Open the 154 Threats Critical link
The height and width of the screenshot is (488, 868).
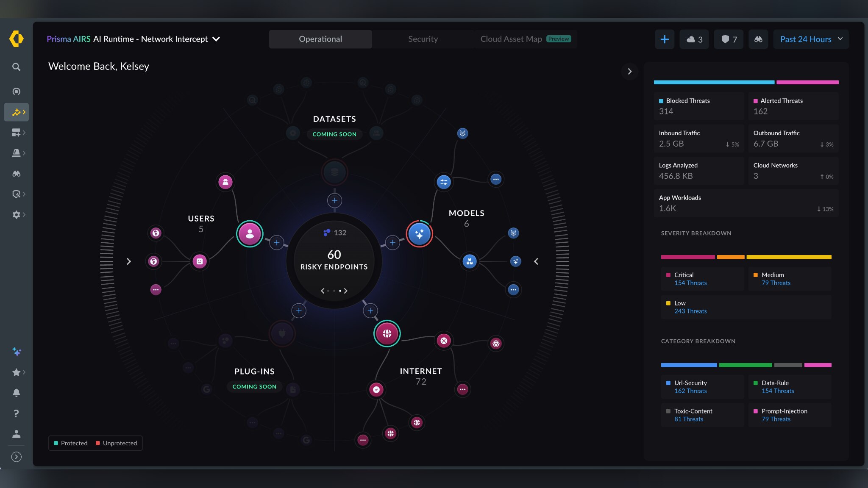tap(690, 283)
